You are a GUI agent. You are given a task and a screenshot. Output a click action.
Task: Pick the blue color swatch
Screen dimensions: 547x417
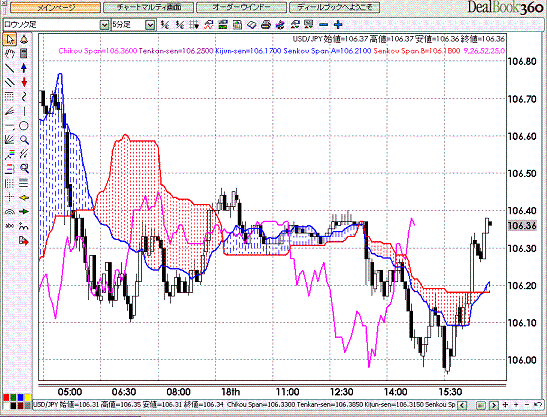click(x=21, y=398)
